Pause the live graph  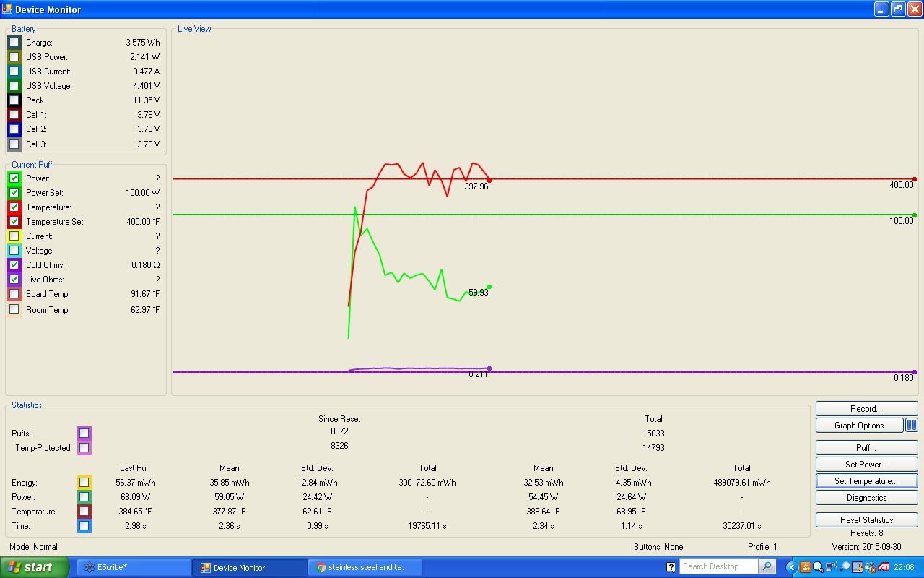click(911, 426)
